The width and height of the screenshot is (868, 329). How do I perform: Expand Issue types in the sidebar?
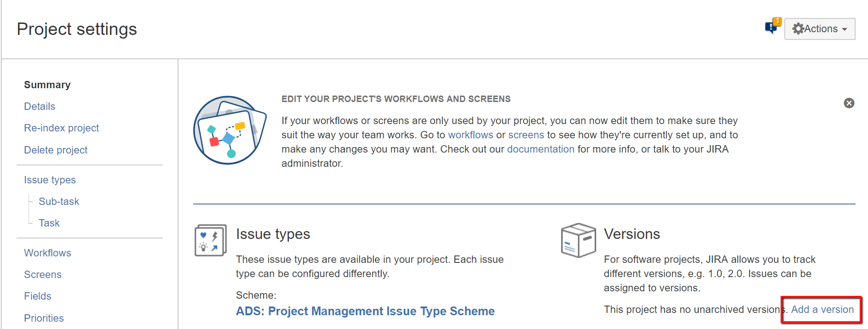click(x=50, y=180)
